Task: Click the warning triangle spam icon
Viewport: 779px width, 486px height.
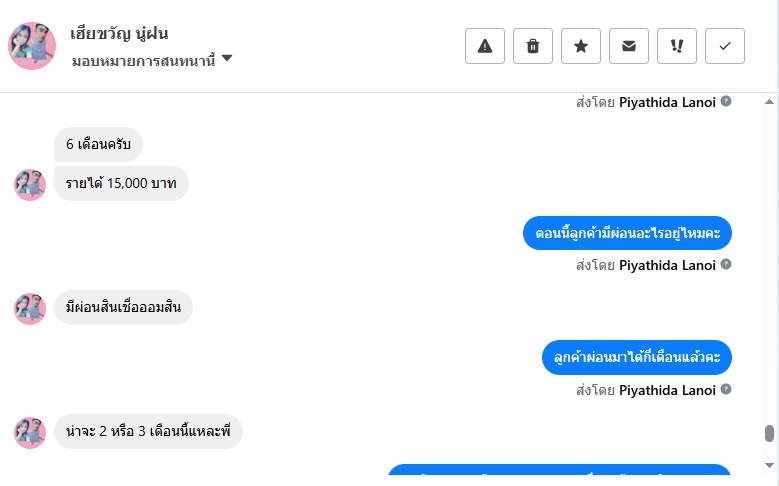Action: [485, 46]
